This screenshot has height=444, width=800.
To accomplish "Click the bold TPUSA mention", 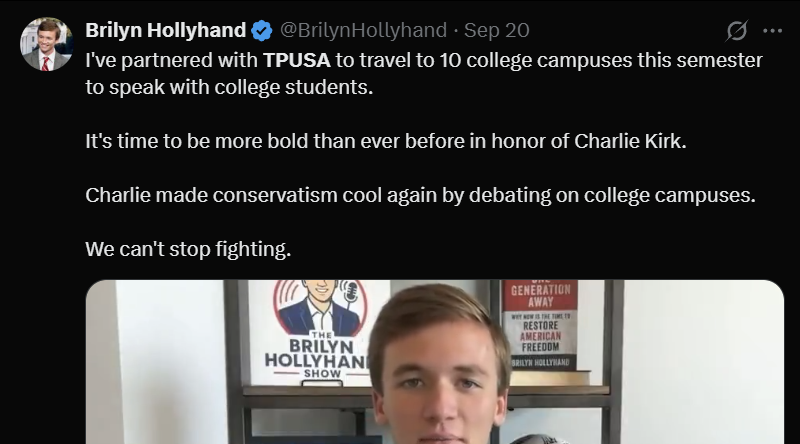I will click(x=296, y=60).
